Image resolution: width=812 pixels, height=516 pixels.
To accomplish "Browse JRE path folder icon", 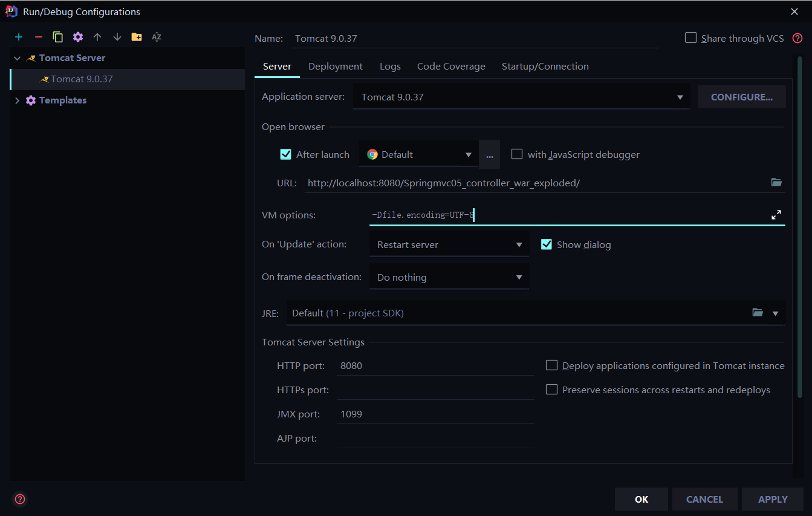I will pos(758,313).
